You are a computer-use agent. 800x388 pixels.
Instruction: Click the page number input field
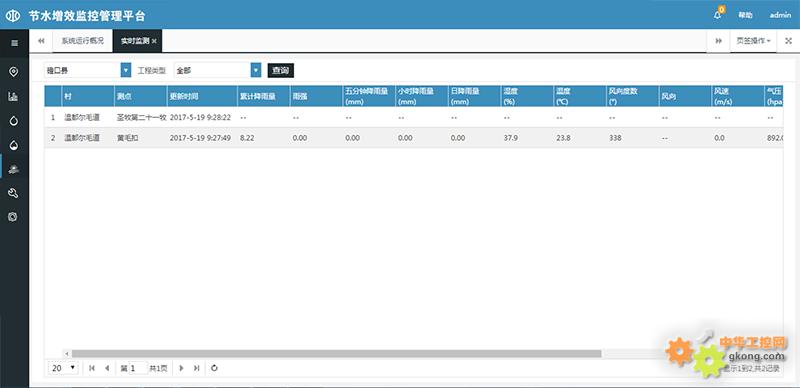[x=138, y=368]
